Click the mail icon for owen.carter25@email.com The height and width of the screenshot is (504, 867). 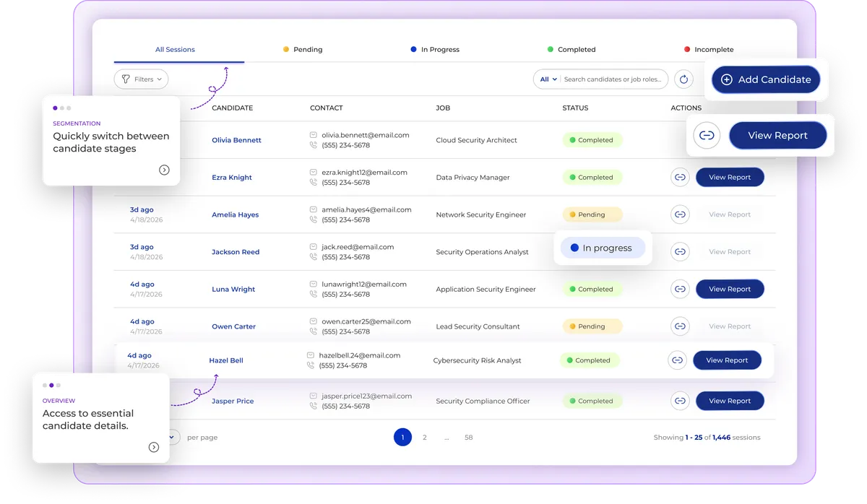[314, 321]
